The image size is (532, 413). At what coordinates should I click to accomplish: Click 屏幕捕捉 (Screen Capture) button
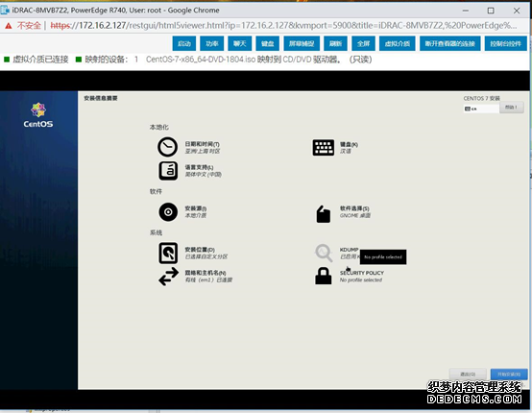302,43
